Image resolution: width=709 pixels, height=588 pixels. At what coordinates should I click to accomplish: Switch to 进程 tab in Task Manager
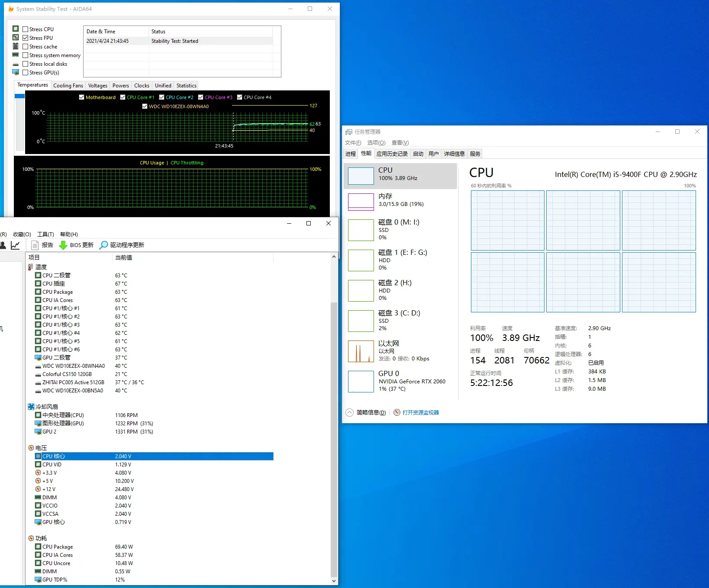tap(351, 154)
